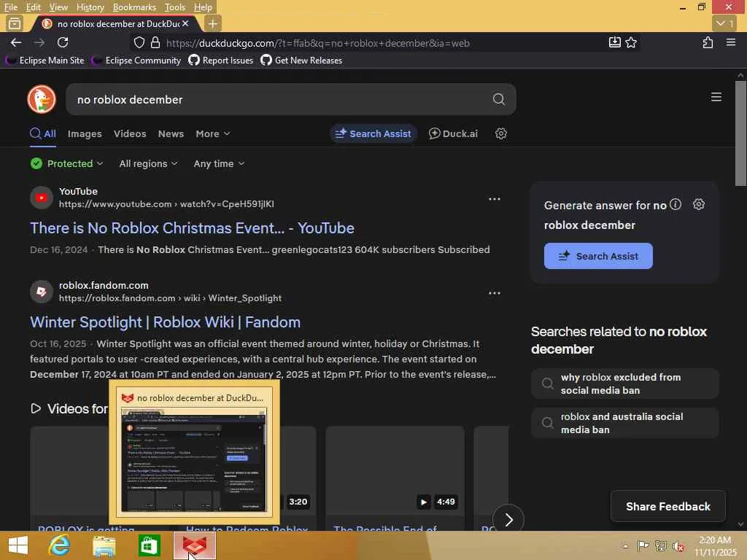Image resolution: width=747 pixels, height=560 pixels.
Task: Open more options for the YouTube result
Action: click(x=495, y=199)
